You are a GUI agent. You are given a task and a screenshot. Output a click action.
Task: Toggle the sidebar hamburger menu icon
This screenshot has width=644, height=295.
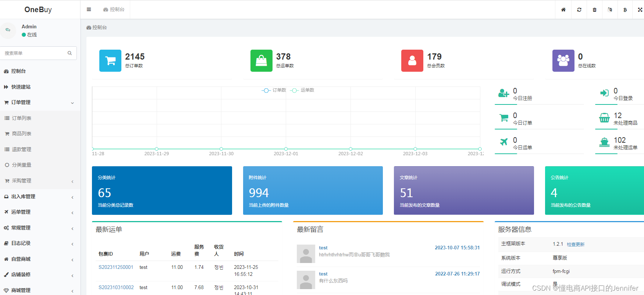pos(89,10)
